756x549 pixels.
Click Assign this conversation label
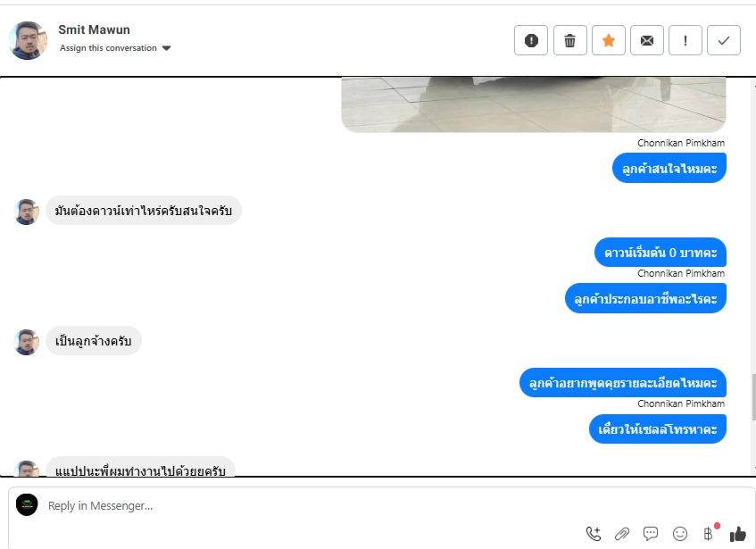click(x=109, y=48)
